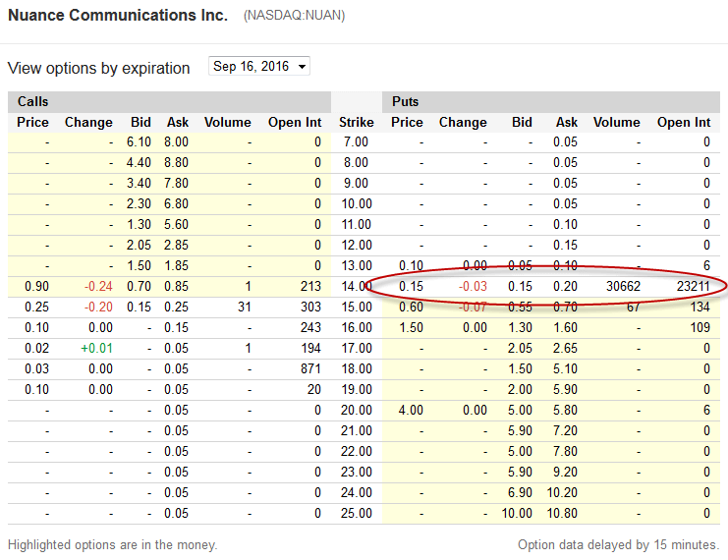Click the puts open interest 23211
The image size is (728, 560).
694,286
